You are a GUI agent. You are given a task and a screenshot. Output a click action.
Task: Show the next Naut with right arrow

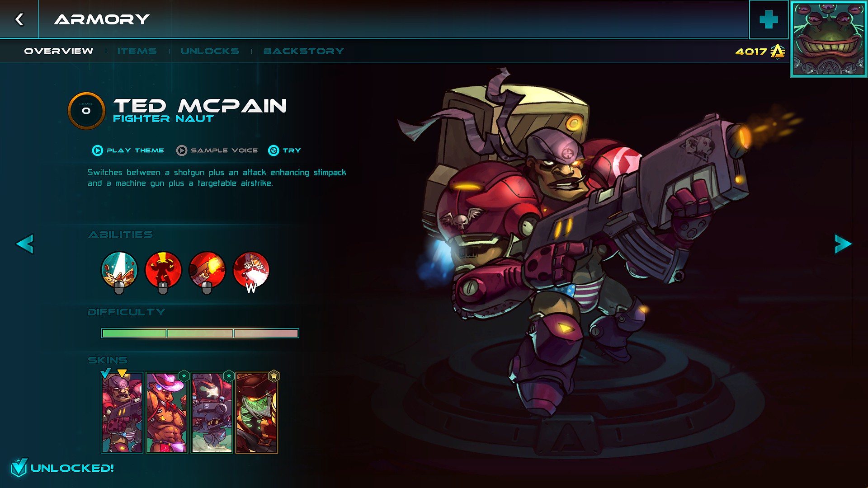pyautogui.click(x=843, y=244)
